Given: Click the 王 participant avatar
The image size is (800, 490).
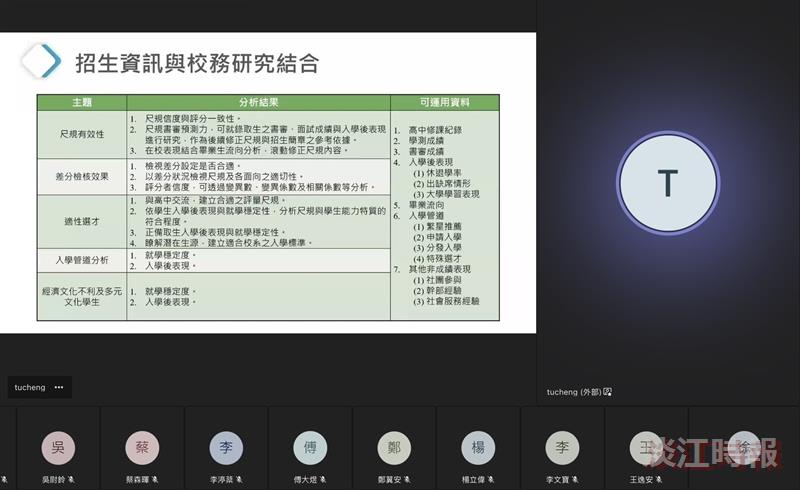Looking at the screenshot, I should pos(646,448).
